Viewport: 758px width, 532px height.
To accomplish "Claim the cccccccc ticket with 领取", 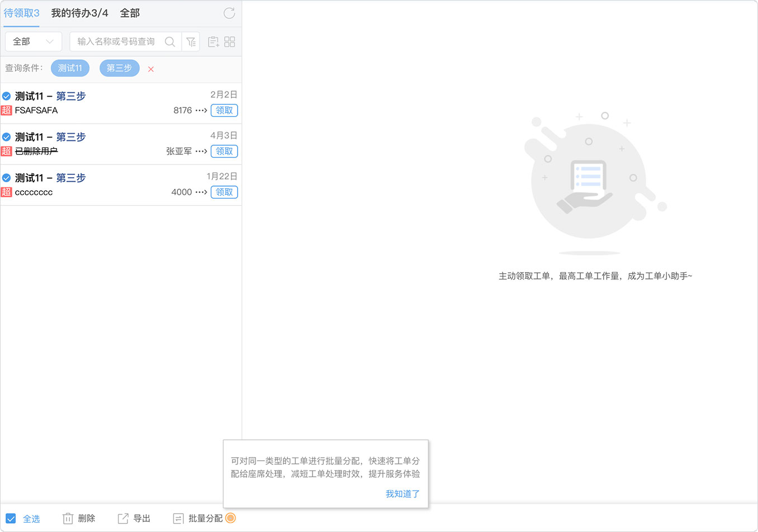I will coord(224,192).
